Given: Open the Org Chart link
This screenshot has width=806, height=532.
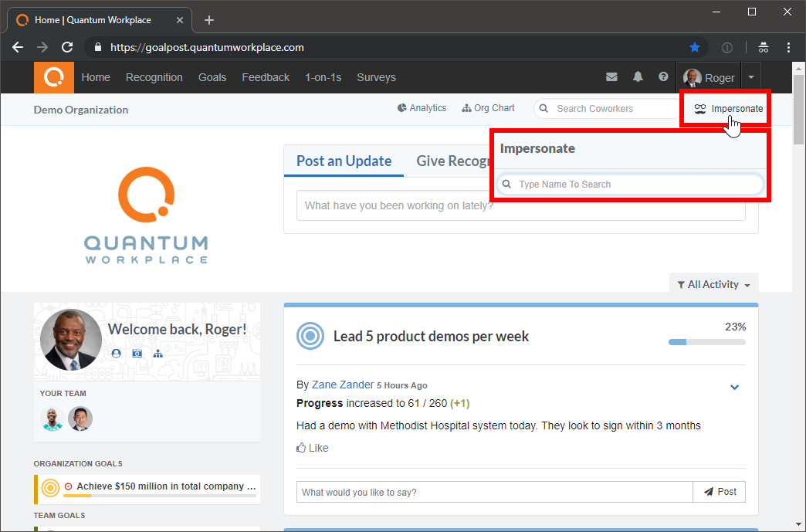Looking at the screenshot, I should tap(488, 108).
